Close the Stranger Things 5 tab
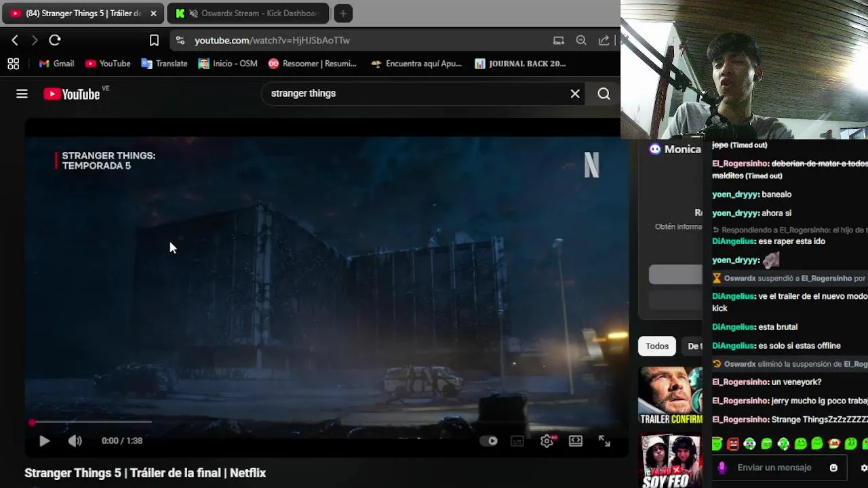This screenshot has width=868, height=488. [x=153, y=14]
